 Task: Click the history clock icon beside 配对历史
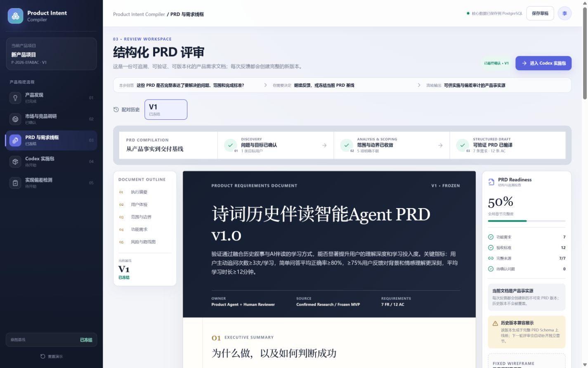point(116,109)
